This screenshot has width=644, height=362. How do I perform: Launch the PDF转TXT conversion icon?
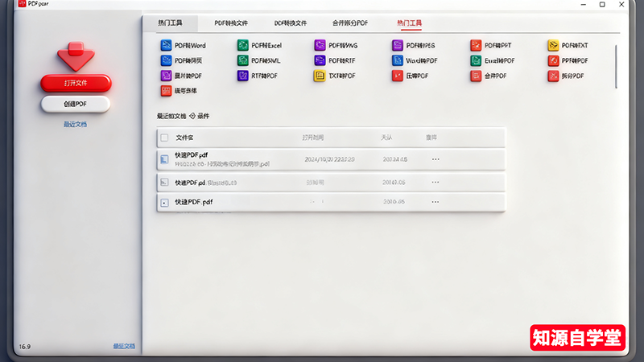553,46
